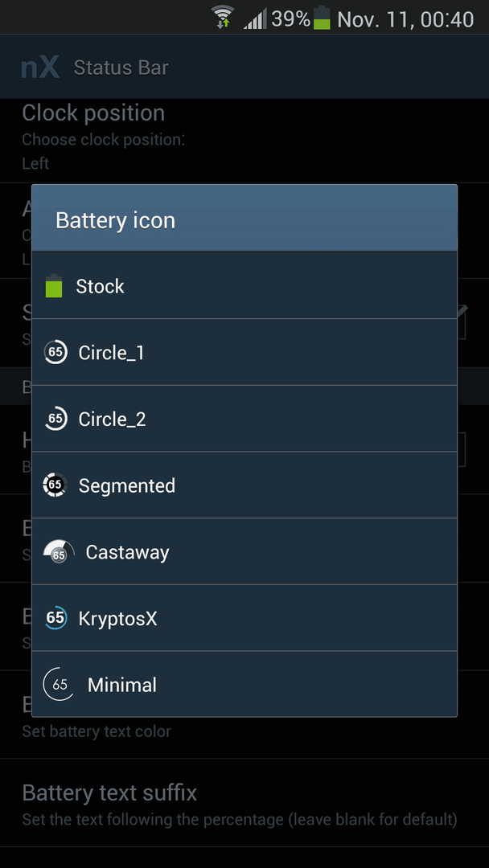This screenshot has height=868, width=489.
Task: Tap the Minimal option text
Action: 121,685
